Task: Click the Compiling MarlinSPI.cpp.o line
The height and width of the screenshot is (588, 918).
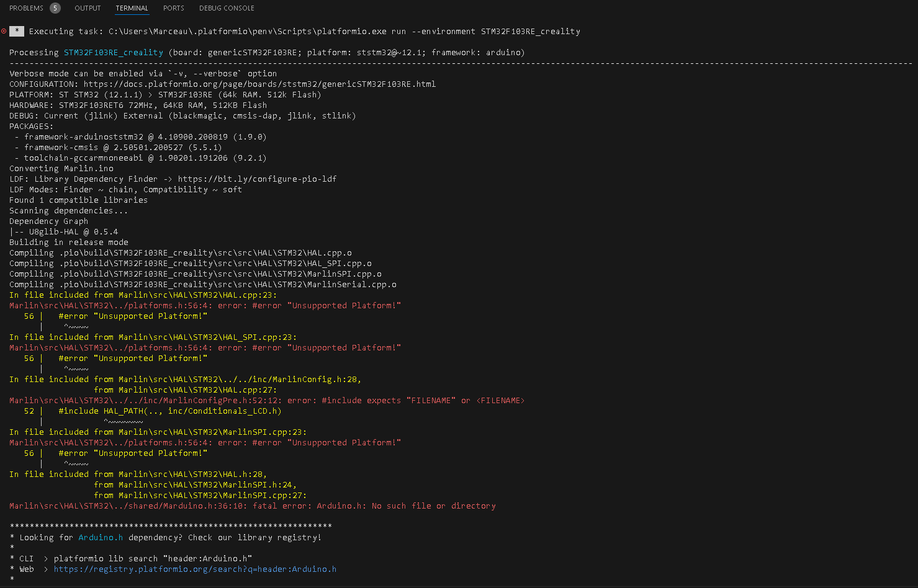Action: [196, 274]
